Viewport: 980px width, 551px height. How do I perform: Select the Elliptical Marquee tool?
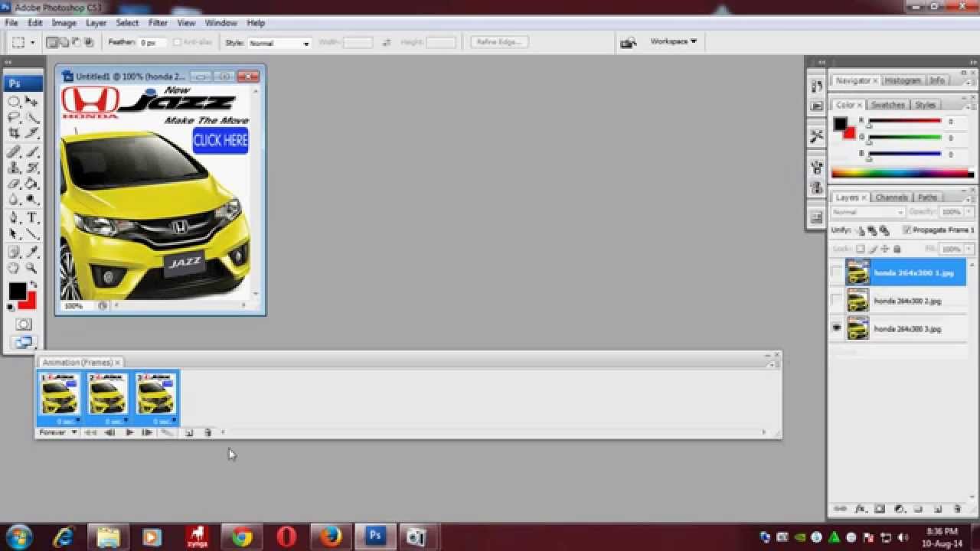click(14, 102)
